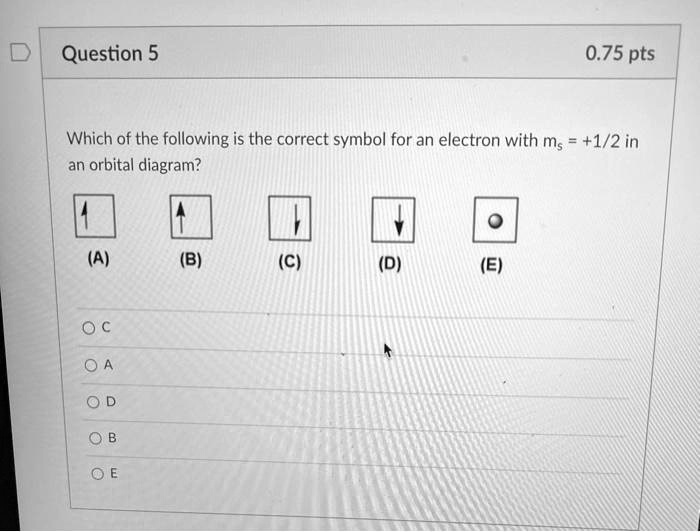Click the answer label letter D
The width and height of the screenshot is (700, 532).
(110, 402)
